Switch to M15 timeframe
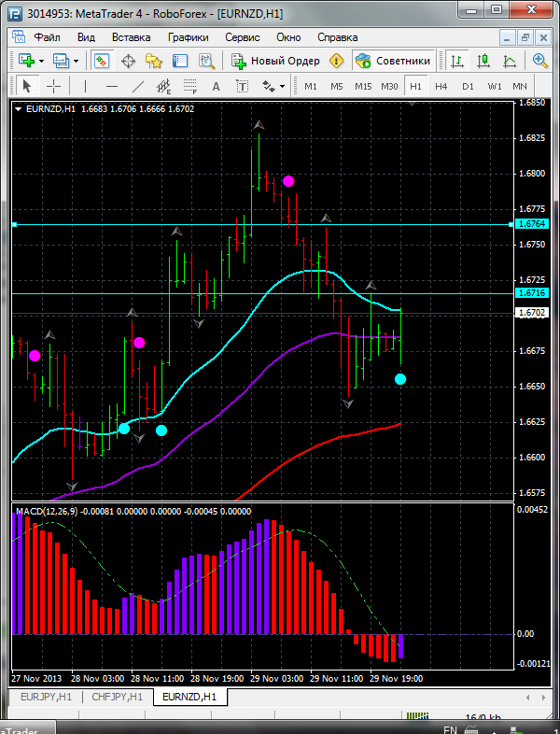Screen dimensions: 560x734 [363, 87]
